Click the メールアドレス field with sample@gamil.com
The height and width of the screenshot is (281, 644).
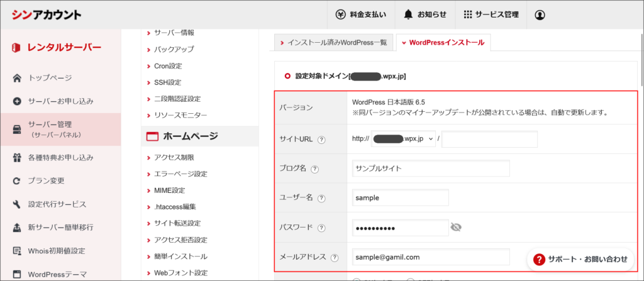pyautogui.click(x=431, y=257)
